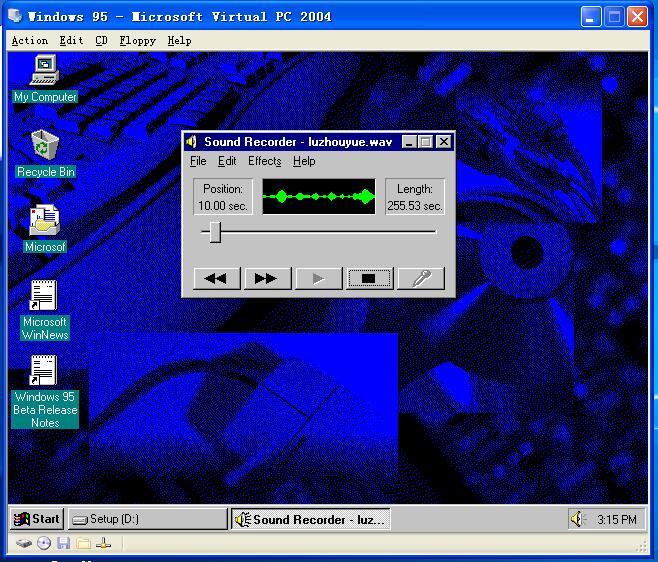Open the CD menu in Virtual PC
This screenshot has height=562, width=658.
click(102, 41)
